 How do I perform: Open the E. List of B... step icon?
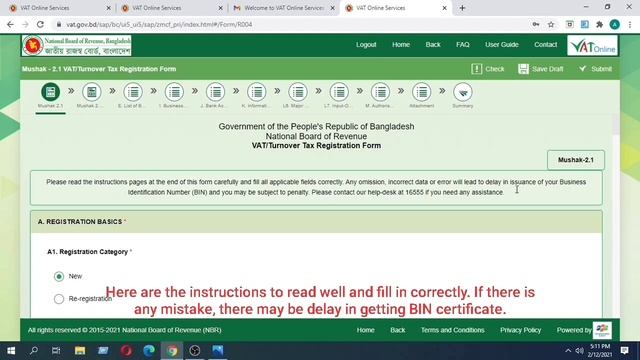click(133, 92)
